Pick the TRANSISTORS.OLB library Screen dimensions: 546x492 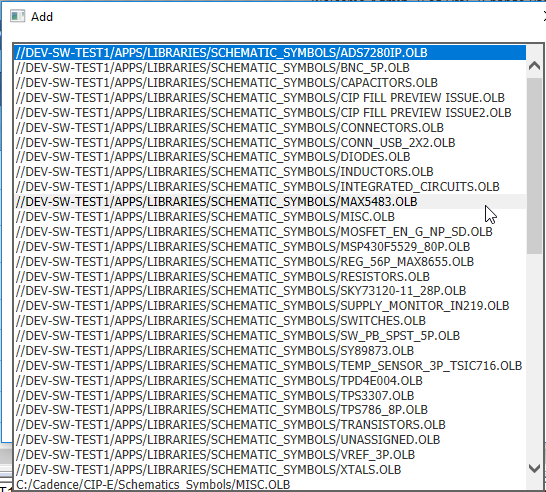coord(270,425)
